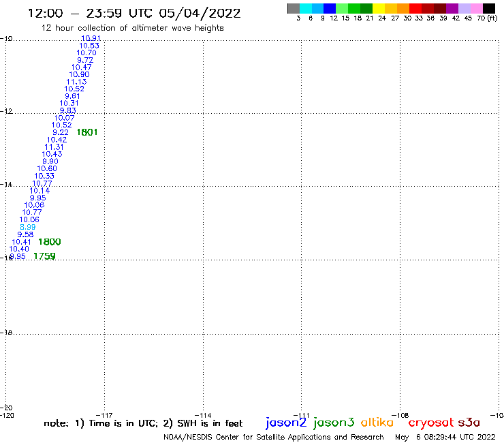The height and width of the screenshot is (443, 504).
Task: Click the orange 30 ft color swatch
Action: click(x=403, y=8)
